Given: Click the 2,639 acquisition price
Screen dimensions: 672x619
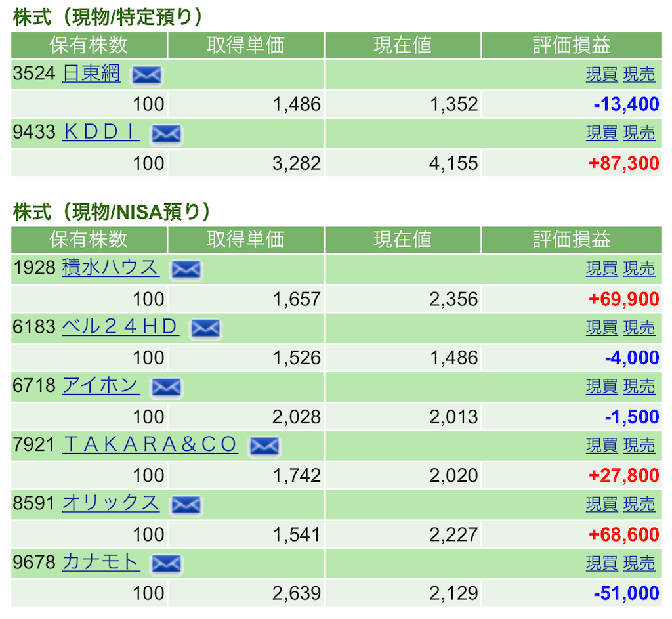Looking at the screenshot, I should pos(297,593).
